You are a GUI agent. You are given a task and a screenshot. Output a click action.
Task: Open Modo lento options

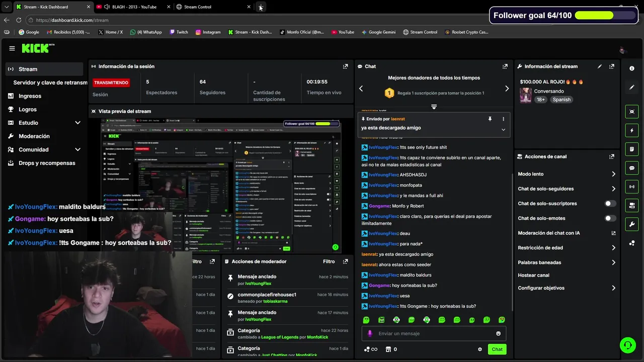567,174
